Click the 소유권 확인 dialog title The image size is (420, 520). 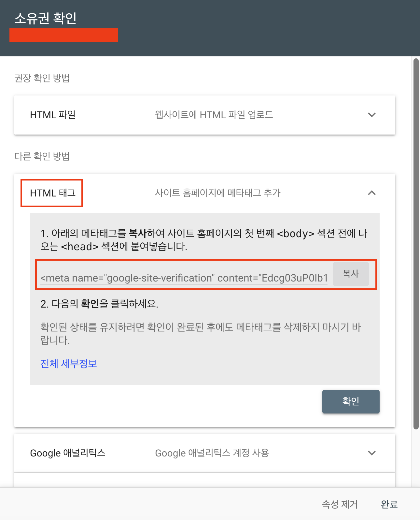tap(46, 18)
